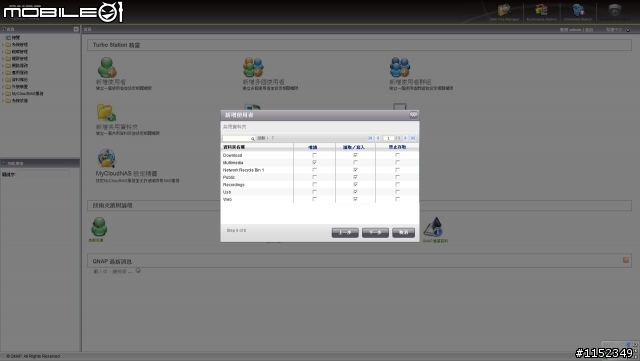Expand the 資料備份 tree folder arrow
This screenshot has width=640, height=361.
point(3,80)
